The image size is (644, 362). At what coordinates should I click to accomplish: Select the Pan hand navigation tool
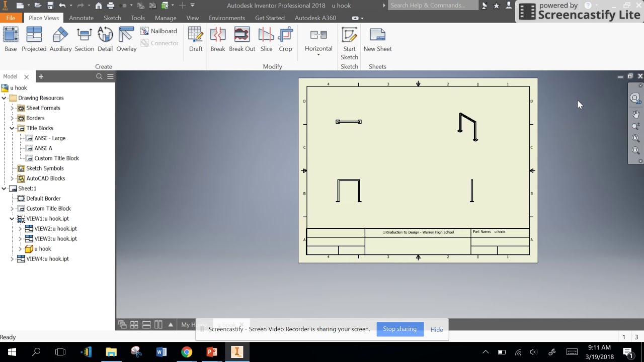click(636, 114)
